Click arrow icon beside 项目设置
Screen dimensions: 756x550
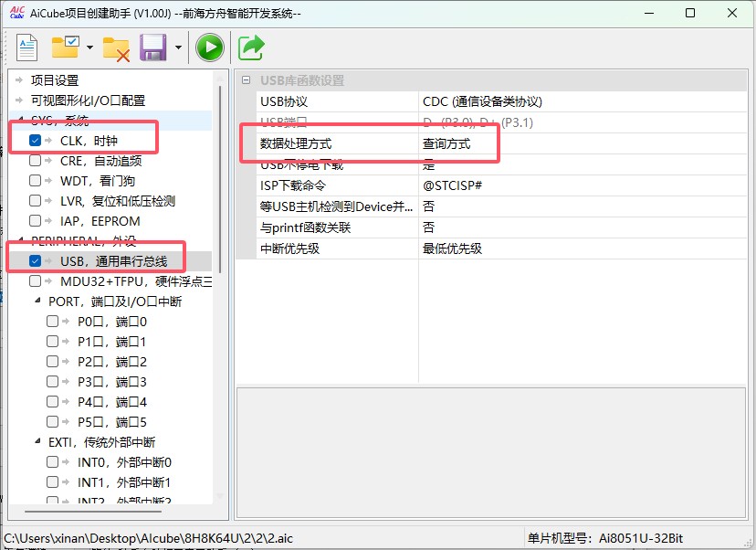tap(19, 80)
